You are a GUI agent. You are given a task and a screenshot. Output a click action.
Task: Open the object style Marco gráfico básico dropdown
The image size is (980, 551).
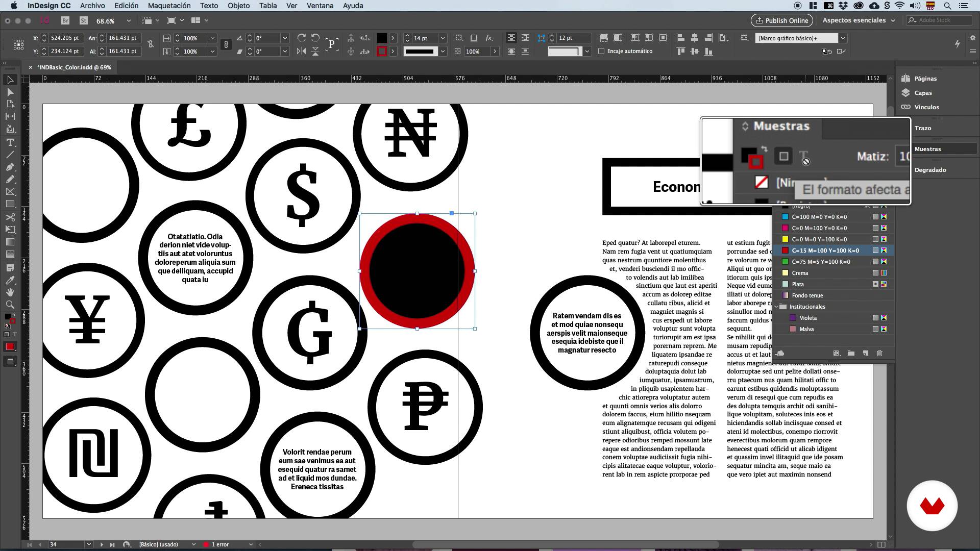843,38
